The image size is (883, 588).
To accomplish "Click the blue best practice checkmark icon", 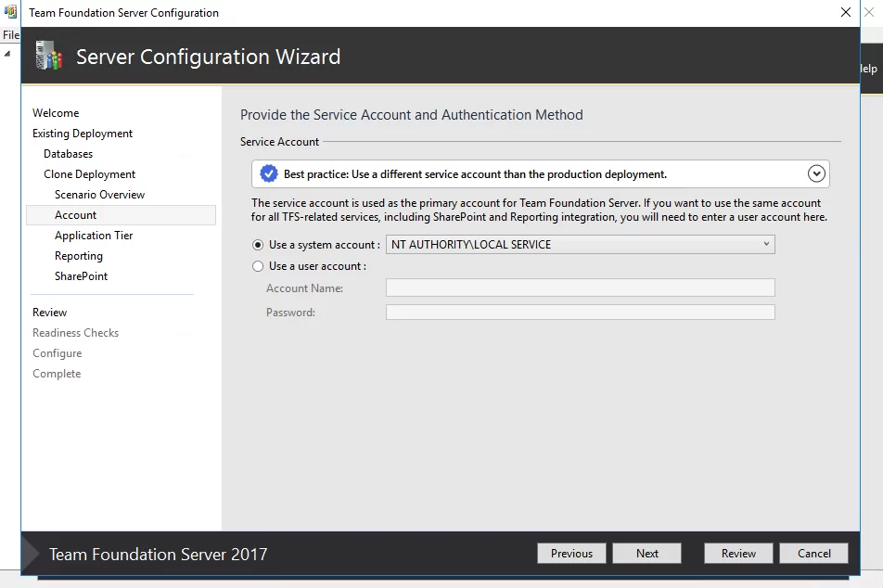I will point(269,174).
